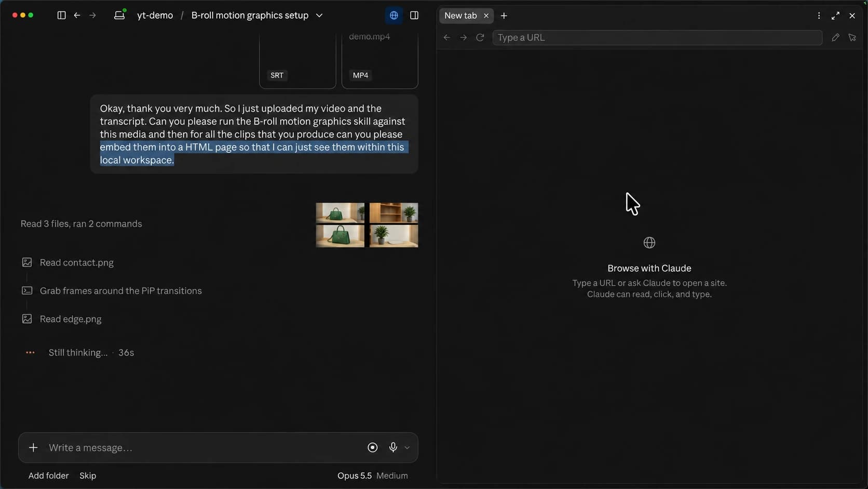
Task: Click the Skip button
Action: [x=88, y=475]
